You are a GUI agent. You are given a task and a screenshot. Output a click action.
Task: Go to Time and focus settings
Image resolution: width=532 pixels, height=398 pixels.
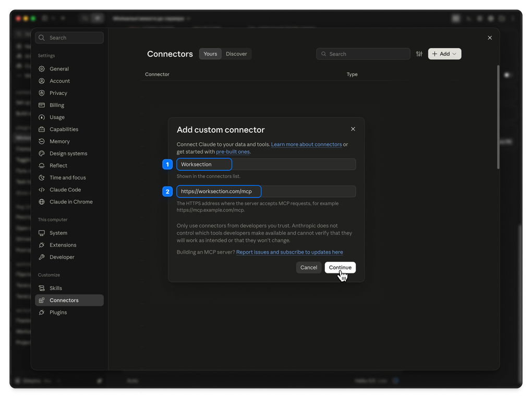point(69,178)
